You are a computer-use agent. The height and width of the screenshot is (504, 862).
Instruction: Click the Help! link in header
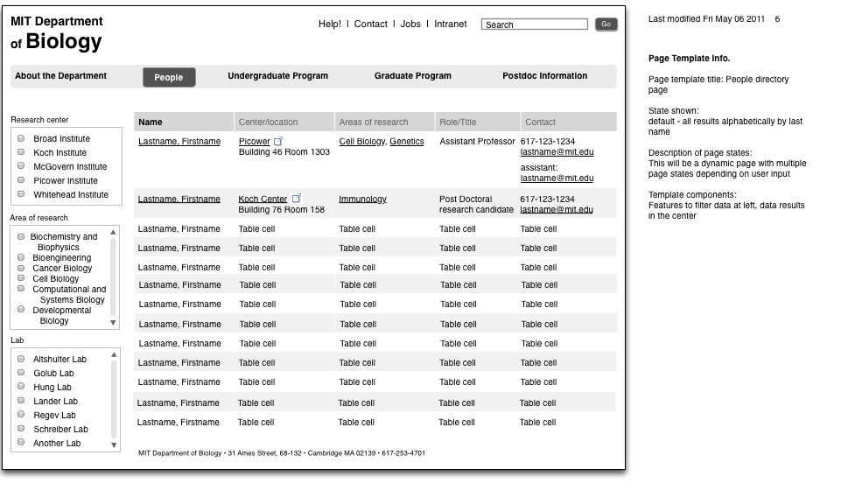pos(330,24)
